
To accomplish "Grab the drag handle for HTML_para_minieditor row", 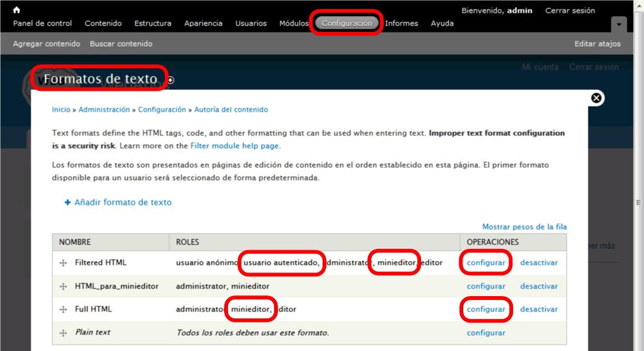I will pos(63,286).
